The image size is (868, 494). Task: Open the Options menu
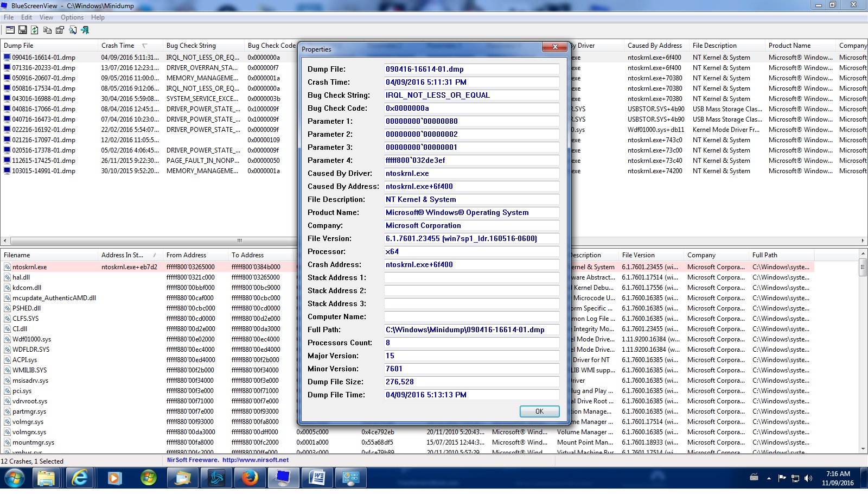point(72,17)
